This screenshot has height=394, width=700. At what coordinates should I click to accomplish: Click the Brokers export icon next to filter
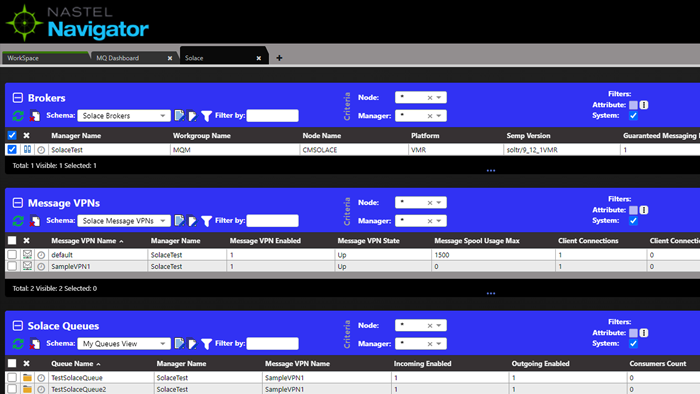click(192, 116)
